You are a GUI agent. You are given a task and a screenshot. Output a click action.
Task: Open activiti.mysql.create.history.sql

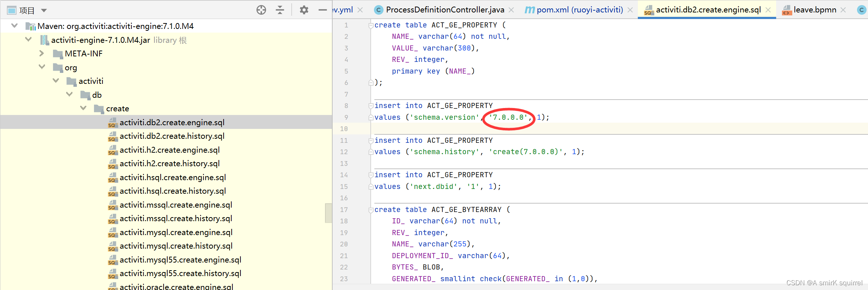point(176,246)
